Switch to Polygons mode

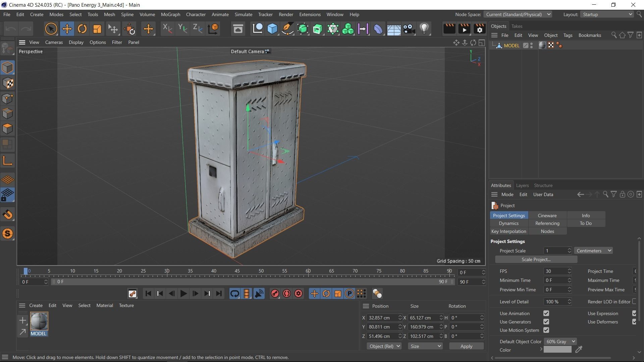[7, 129]
